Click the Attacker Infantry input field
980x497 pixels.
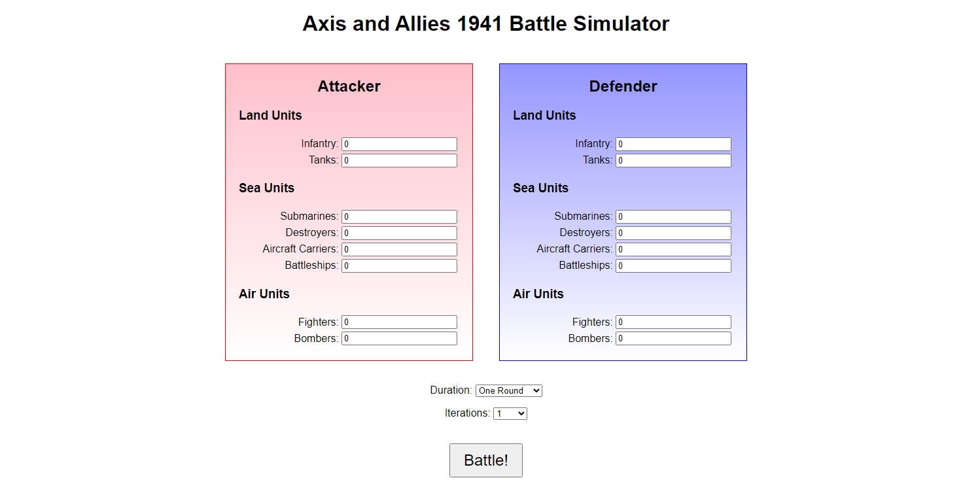point(398,144)
